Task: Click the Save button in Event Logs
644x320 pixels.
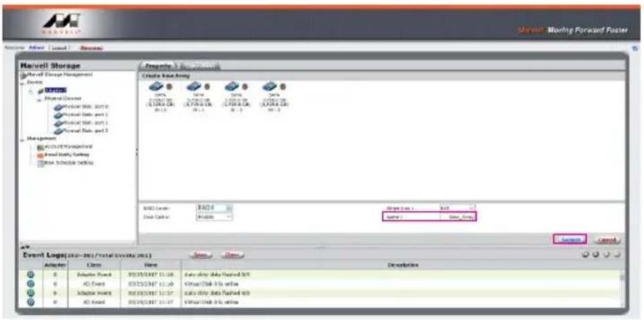Action: coord(201,256)
